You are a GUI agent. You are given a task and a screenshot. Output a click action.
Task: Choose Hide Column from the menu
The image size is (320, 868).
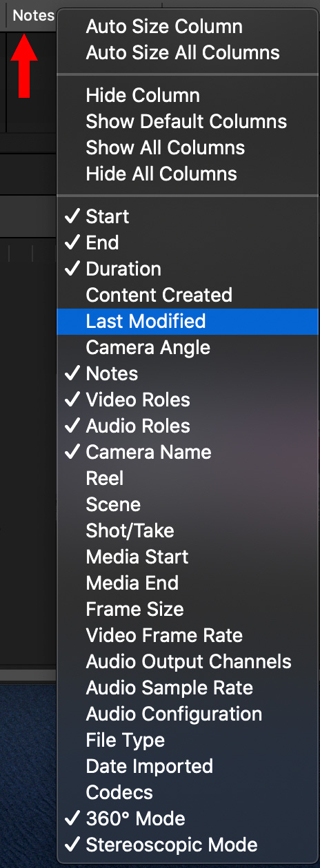click(188, 96)
